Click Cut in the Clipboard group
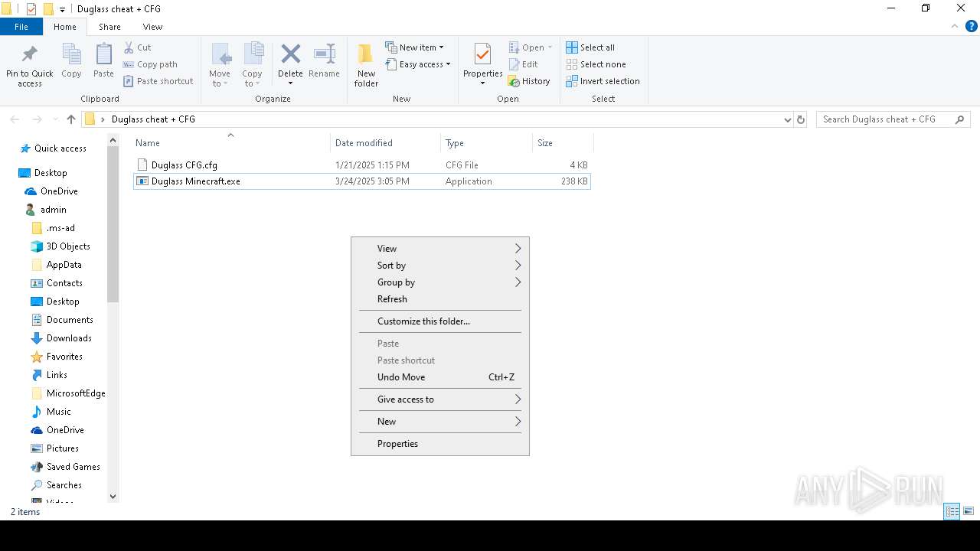The width and height of the screenshot is (980, 551). click(138, 47)
